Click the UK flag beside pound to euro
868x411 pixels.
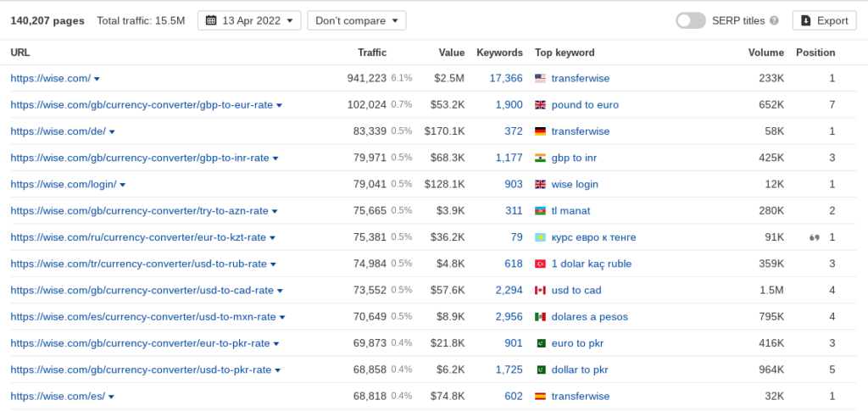(x=540, y=105)
